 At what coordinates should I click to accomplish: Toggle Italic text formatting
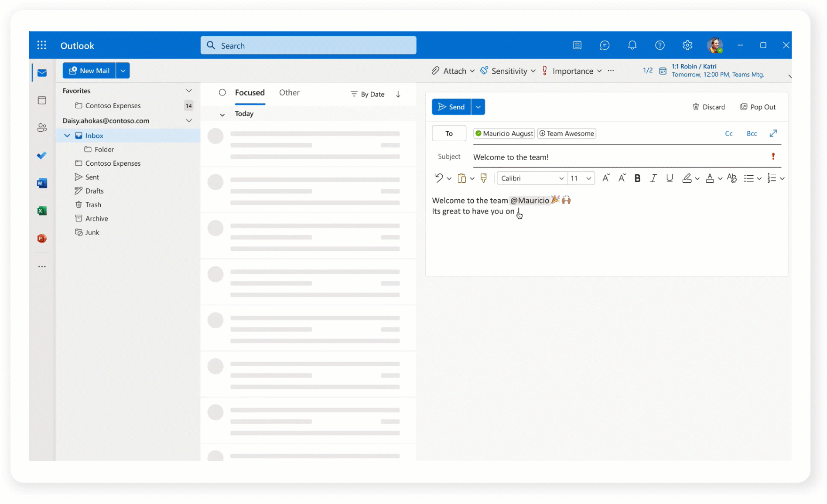(x=653, y=178)
